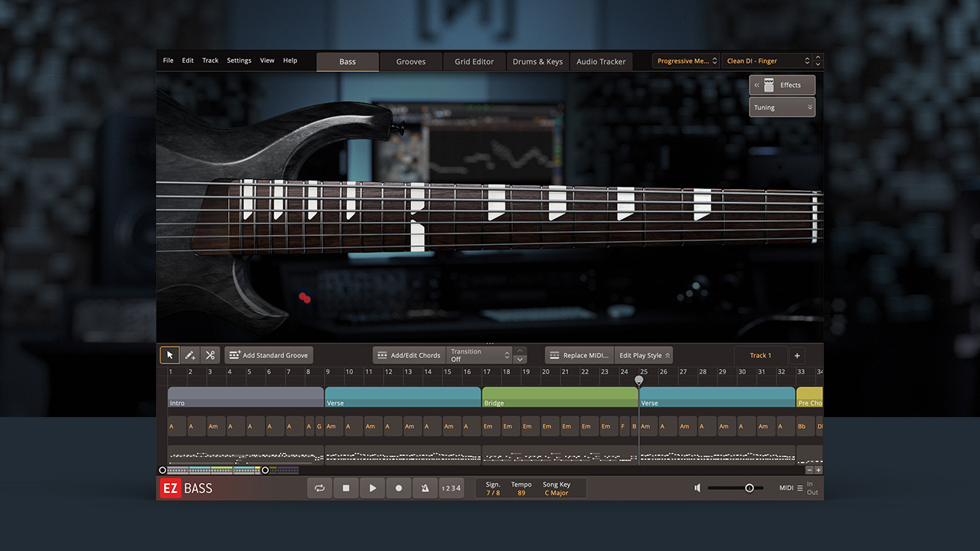
Task: Open the Edit menu
Action: pyautogui.click(x=188, y=60)
